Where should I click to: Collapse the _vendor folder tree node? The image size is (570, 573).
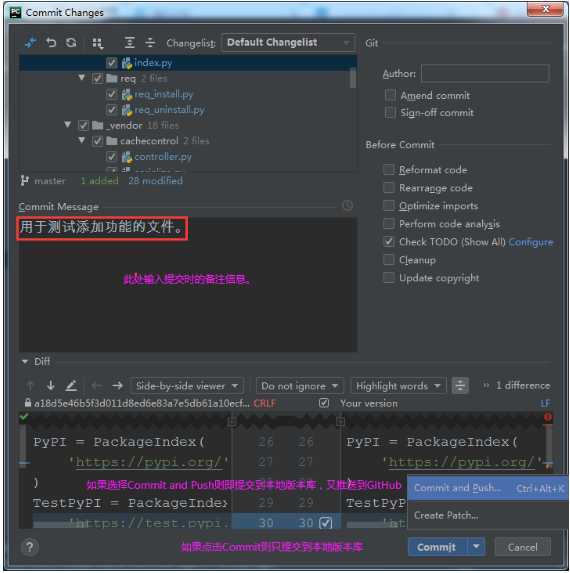coord(68,125)
